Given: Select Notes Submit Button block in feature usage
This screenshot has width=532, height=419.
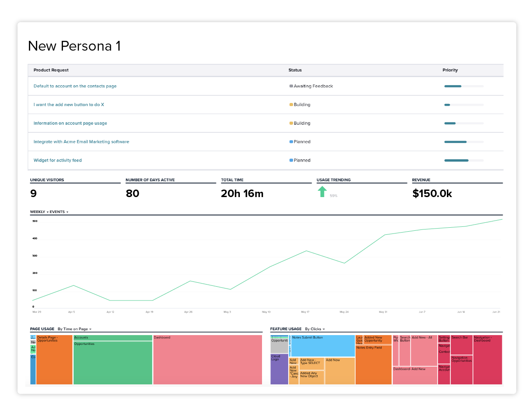Looking at the screenshot, I should click(x=323, y=346).
